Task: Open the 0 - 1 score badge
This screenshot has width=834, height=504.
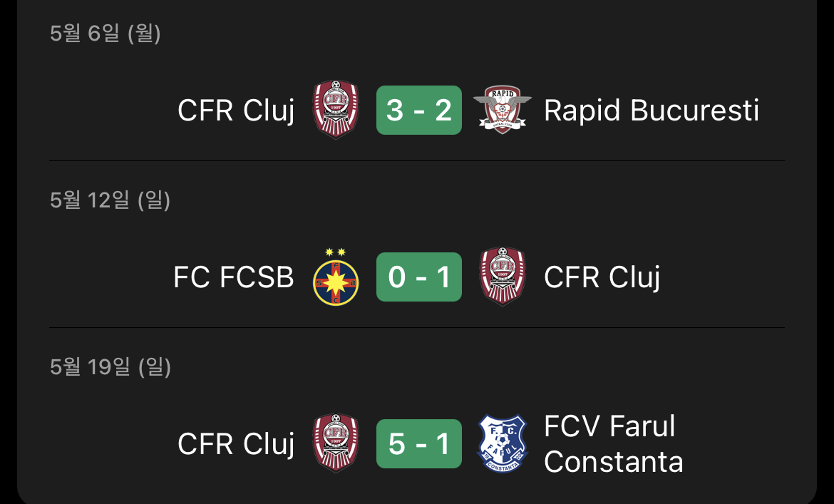Action: click(x=419, y=277)
